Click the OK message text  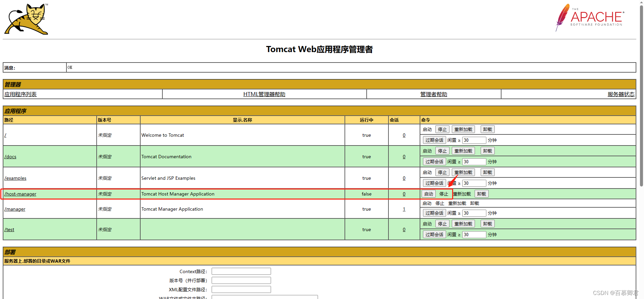[x=70, y=68]
